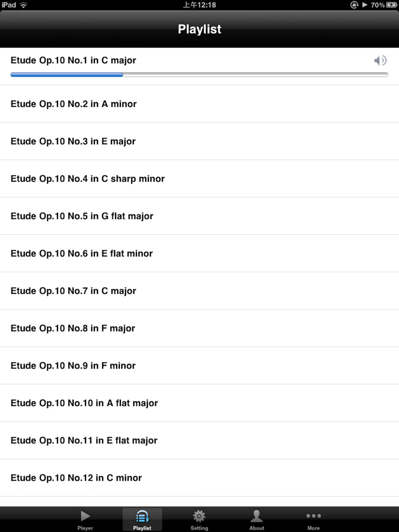The image size is (399, 532).
Task: Tap Etude Op.10 No.8 in F major
Action: [x=73, y=329]
